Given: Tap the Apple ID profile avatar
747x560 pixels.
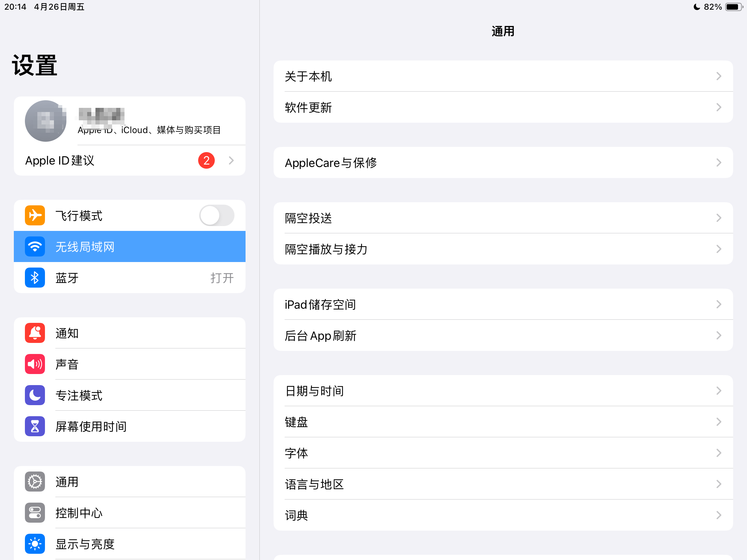Looking at the screenshot, I should [46, 121].
